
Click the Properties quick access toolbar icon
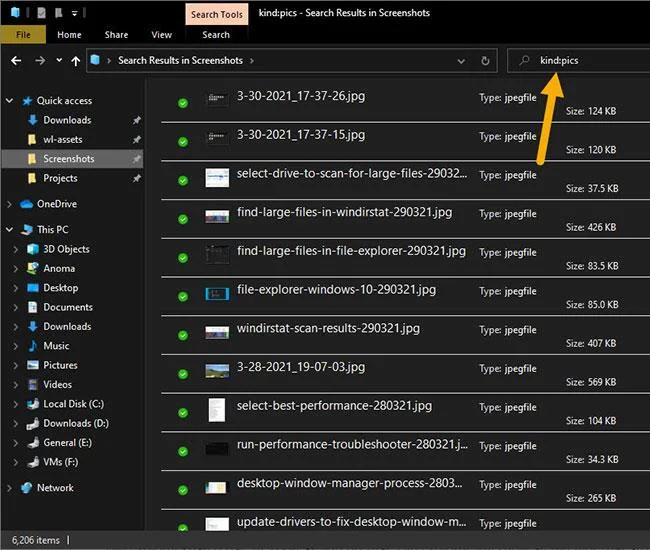point(41,13)
